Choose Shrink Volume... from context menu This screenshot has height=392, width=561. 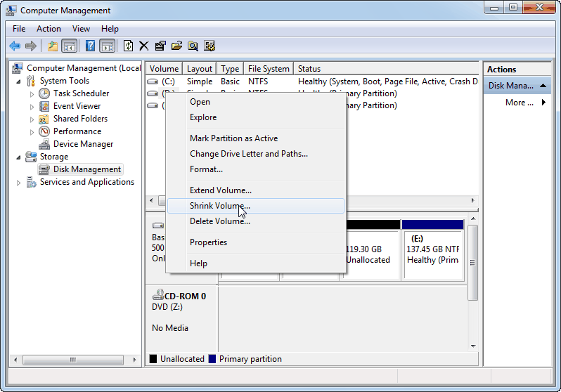click(x=256, y=206)
